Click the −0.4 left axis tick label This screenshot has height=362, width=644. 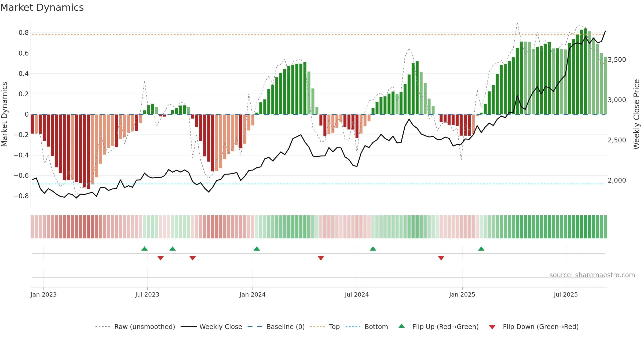click(x=21, y=155)
